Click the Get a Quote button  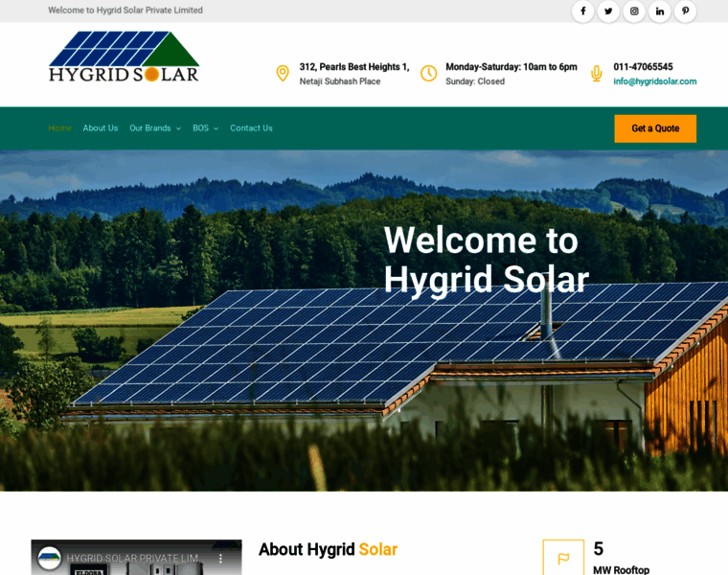point(655,128)
